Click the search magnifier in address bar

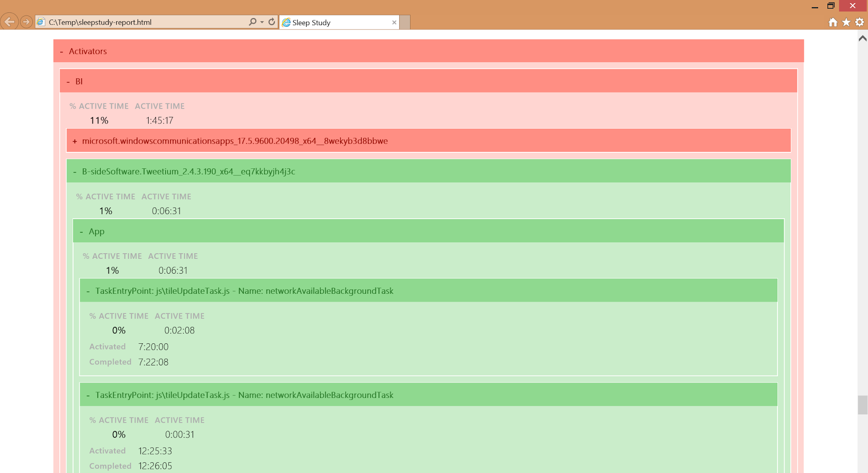[252, 22]
